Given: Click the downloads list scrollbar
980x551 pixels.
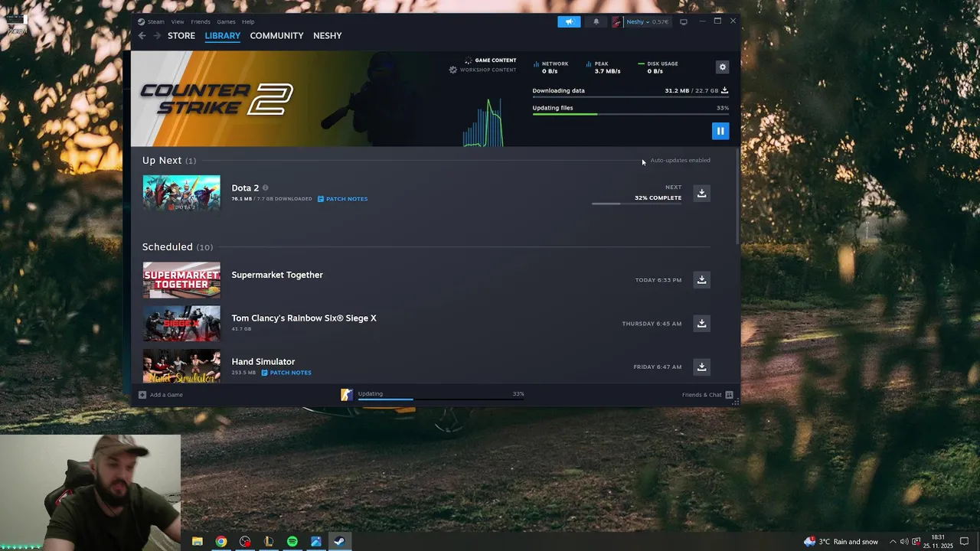Looking at the screenshot, I should pyautogui.click(x=738, y=197).
